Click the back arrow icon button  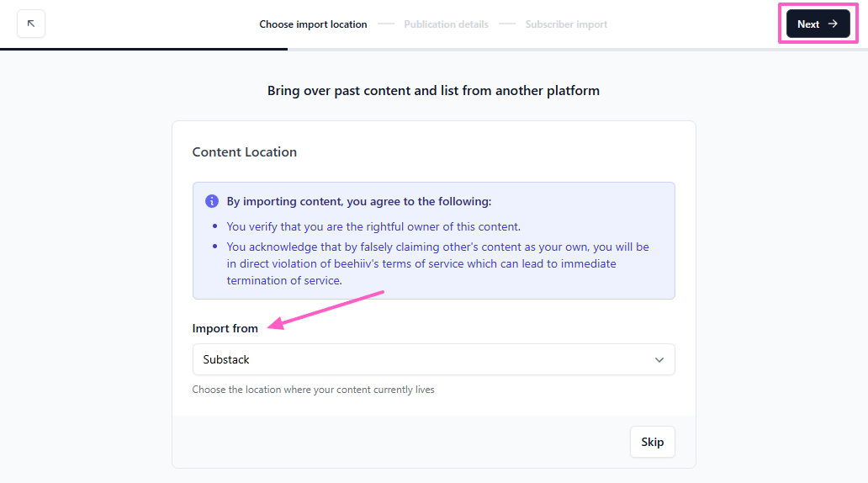click(31, 24)
